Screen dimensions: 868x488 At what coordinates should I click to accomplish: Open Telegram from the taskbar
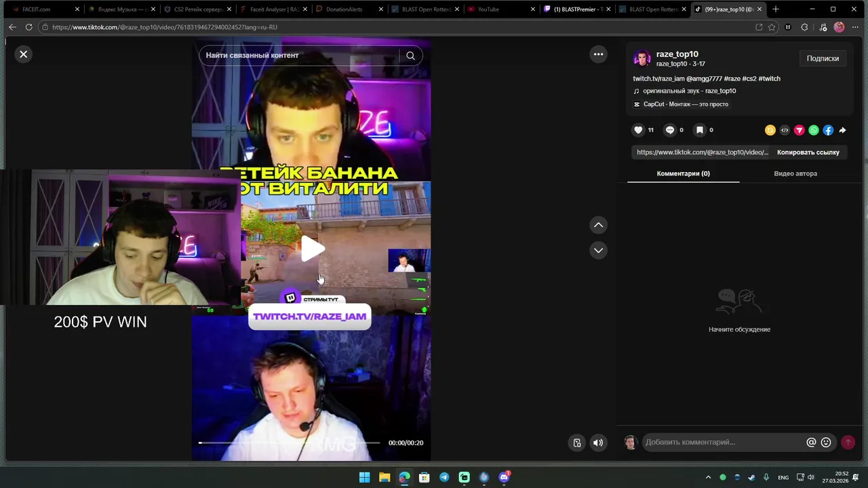[x=444, y=477]
